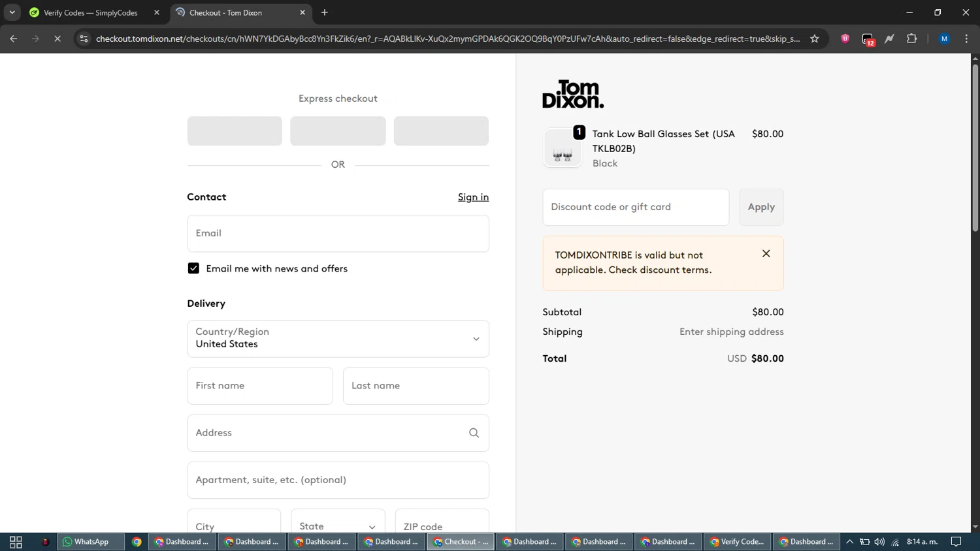Open the extension with red 12 badge
Viewport: 980px width, 551px height.
[x=868, y=39]
